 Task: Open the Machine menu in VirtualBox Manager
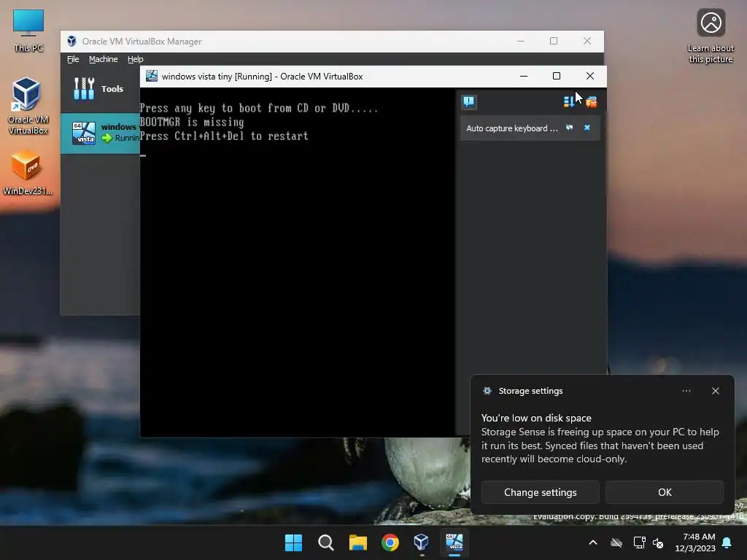[x=103, y=59]
